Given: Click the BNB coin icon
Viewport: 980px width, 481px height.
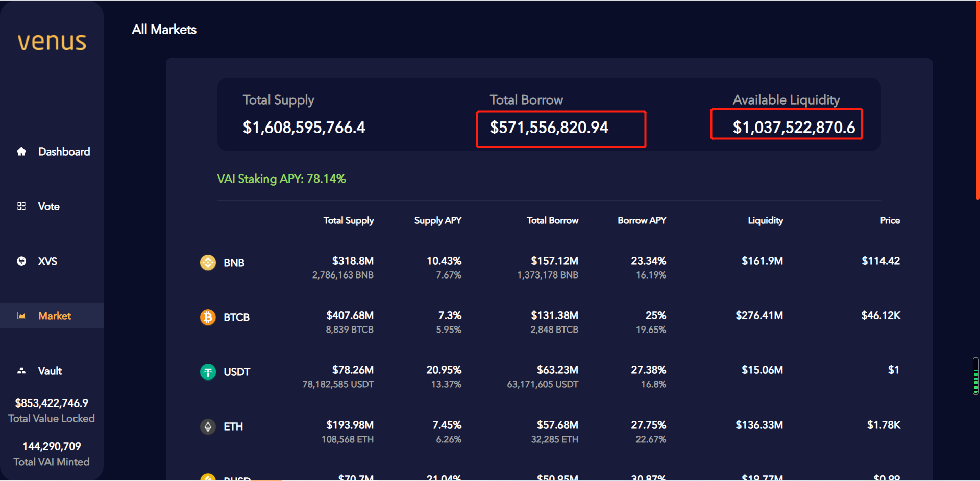Looking at the screenshot, I should pyautogui.click(x=208, y=263).
